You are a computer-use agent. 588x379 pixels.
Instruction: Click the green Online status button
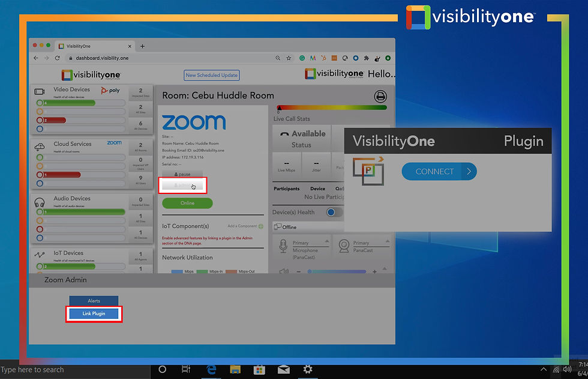(x=187, y=203)
